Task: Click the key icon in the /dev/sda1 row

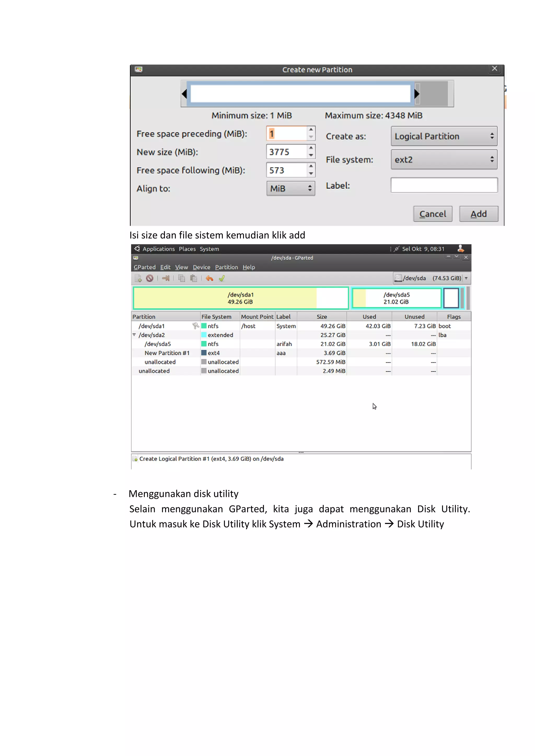Action: coord(196,326)
